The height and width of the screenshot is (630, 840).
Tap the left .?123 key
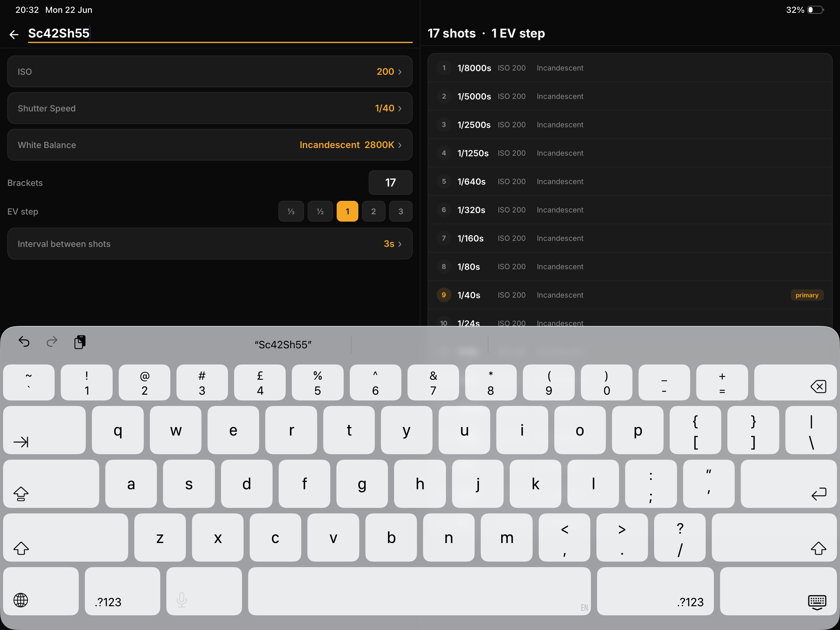click(x=122, y=591)
